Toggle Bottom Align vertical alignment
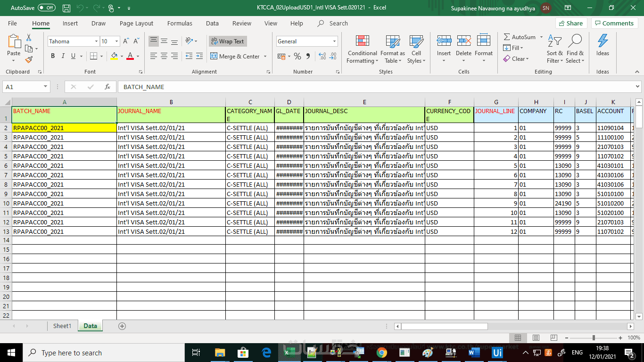Viewport: 644px width, 362px height. point(174,41)
